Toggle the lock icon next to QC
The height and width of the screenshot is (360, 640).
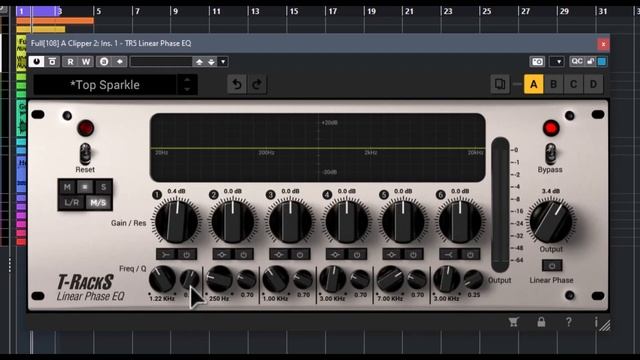click(590, 61)
